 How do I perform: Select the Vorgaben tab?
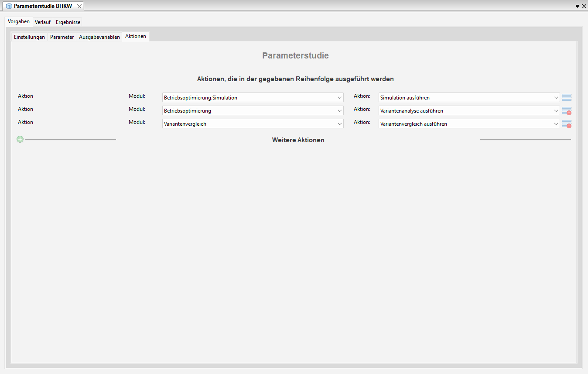[19, 21]
